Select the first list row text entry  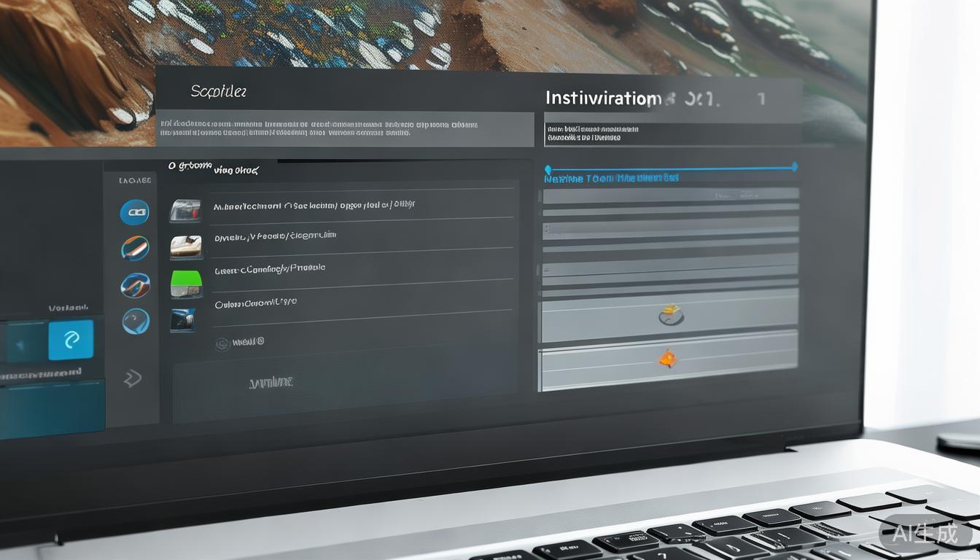(x=314, y=206)
